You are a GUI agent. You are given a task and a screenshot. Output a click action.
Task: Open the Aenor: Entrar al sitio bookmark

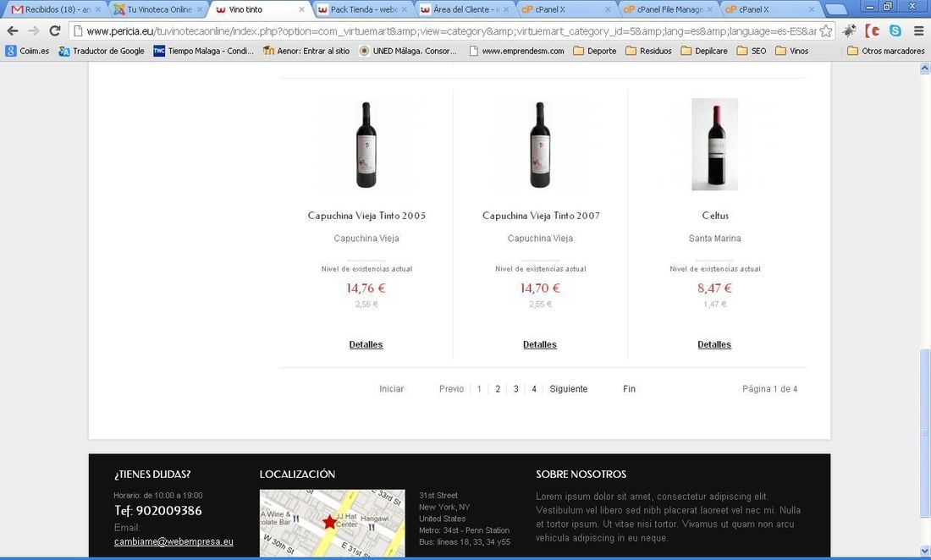(x=306, y=51)
